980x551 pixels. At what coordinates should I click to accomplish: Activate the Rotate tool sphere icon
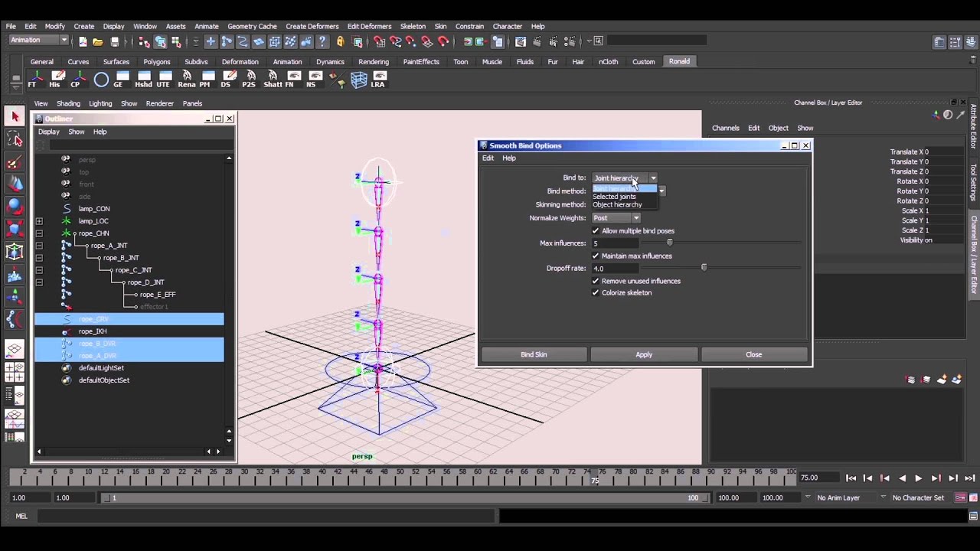tap(15, 206)
